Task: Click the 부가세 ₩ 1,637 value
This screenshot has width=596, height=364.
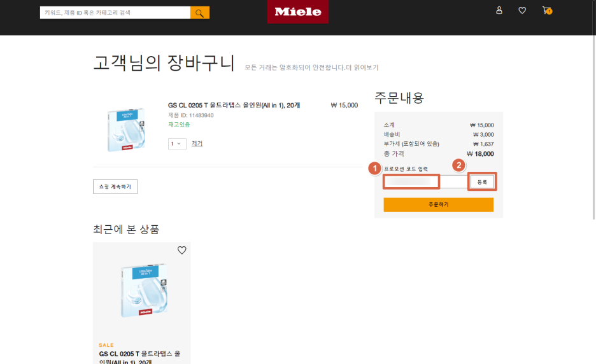Action: 483,144
